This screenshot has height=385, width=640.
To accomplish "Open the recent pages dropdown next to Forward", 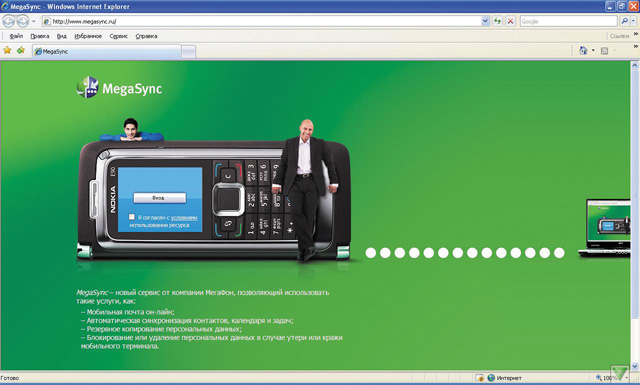I will (33, 21).
